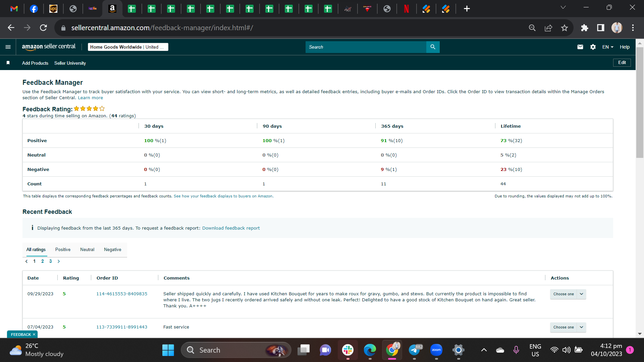The width and height of the screenshot is (644, 362).
Task: Open Choose one dropdown for 07/04/2023 feedback
Action: coord(568,327)
